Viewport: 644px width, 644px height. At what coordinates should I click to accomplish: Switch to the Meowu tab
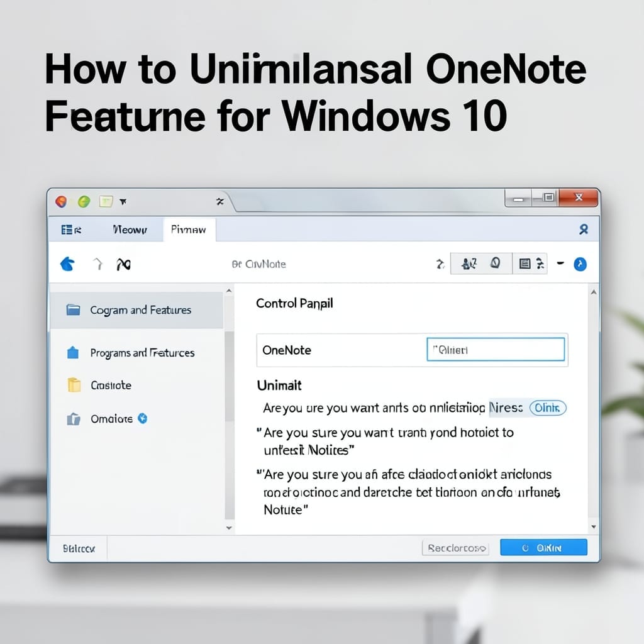tap(130, 230)
